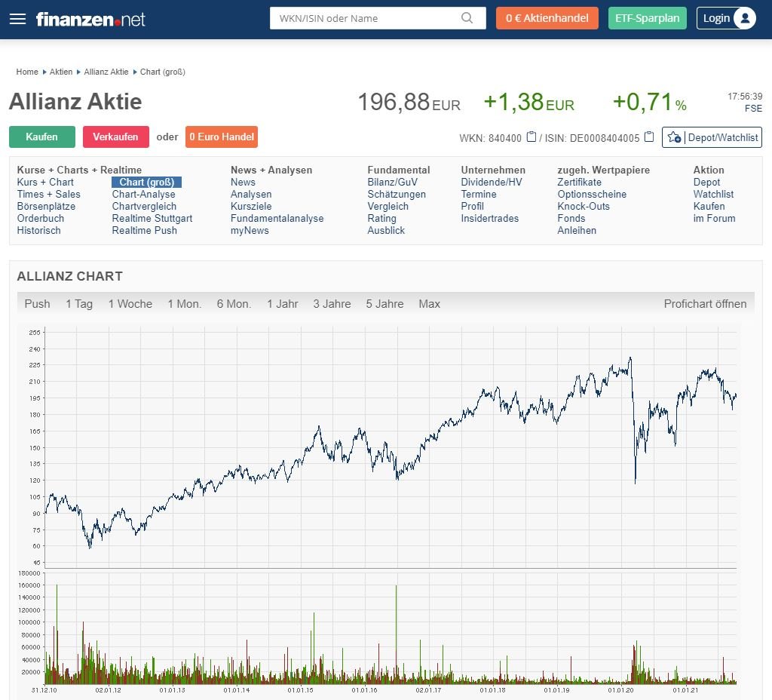The image size is (772, 700).
Task: Click the Login button
Action: 726,18
